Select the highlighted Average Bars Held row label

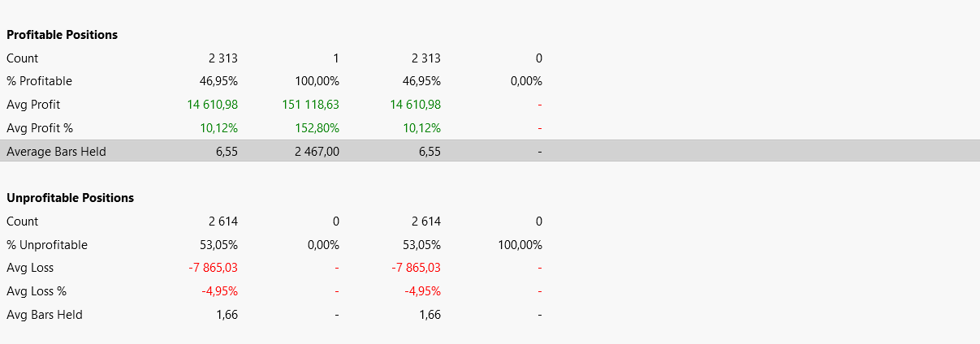pos(56,152)
